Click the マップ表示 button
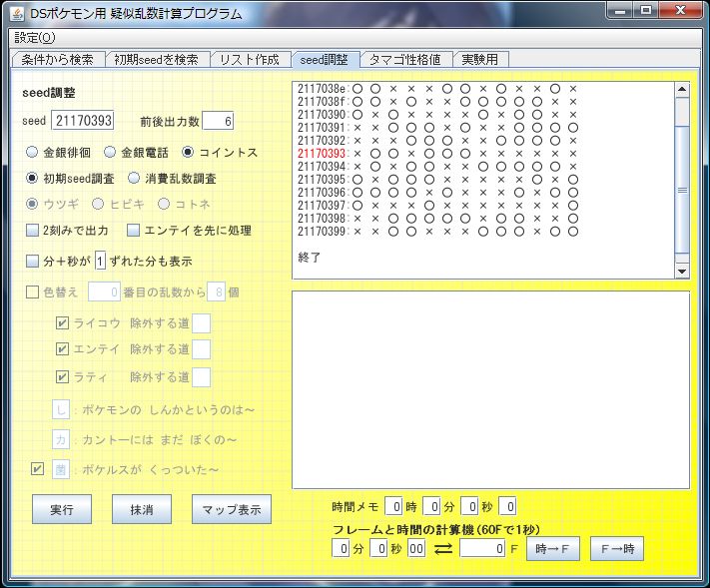 tap(232, 509)
